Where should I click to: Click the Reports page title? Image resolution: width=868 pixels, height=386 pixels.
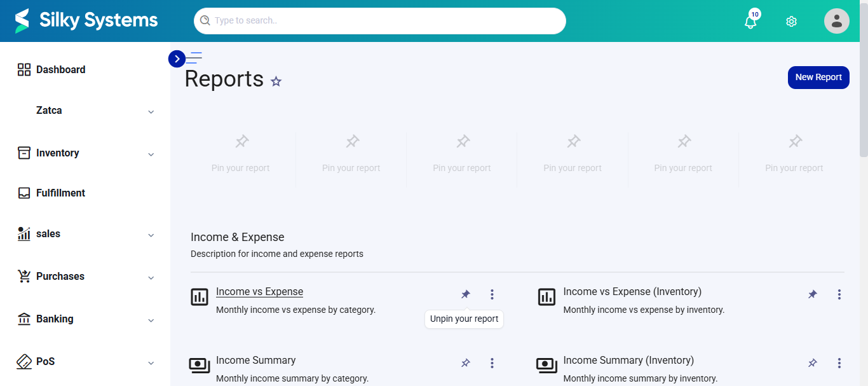point(224,79)
